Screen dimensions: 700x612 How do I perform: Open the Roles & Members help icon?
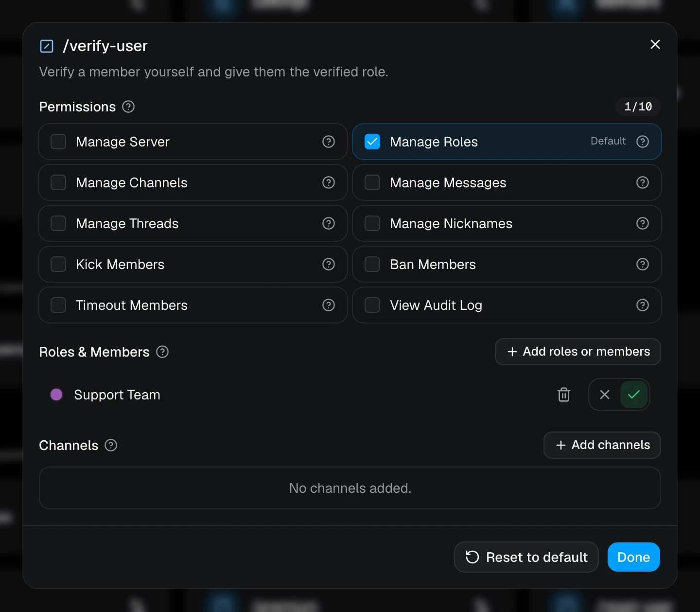[162, 352]
